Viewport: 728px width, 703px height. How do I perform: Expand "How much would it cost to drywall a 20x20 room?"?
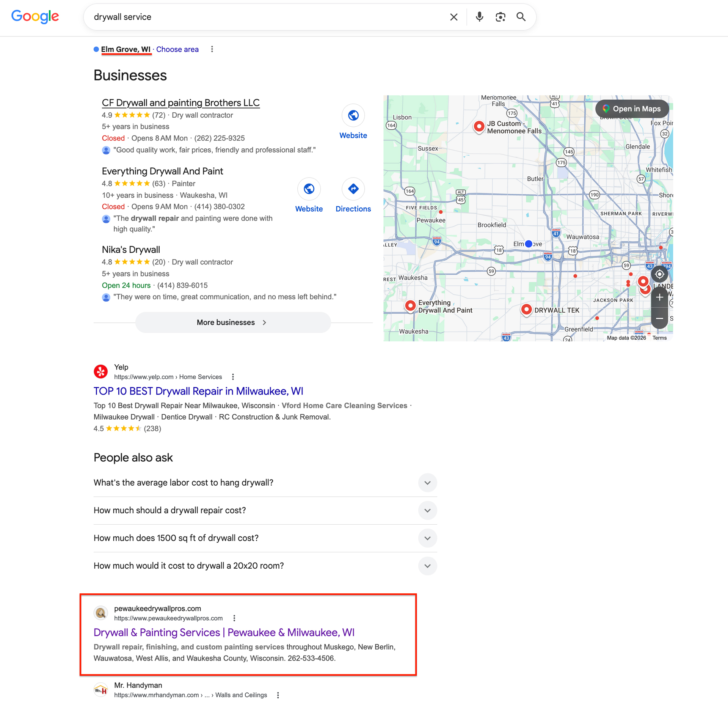click(x=265, y=566)
